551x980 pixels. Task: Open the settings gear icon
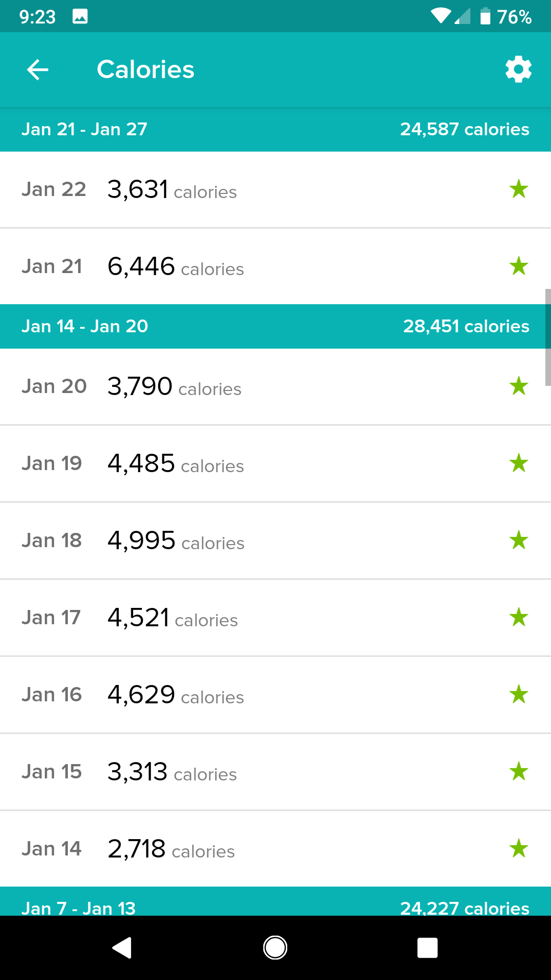[x=518, y=70]
